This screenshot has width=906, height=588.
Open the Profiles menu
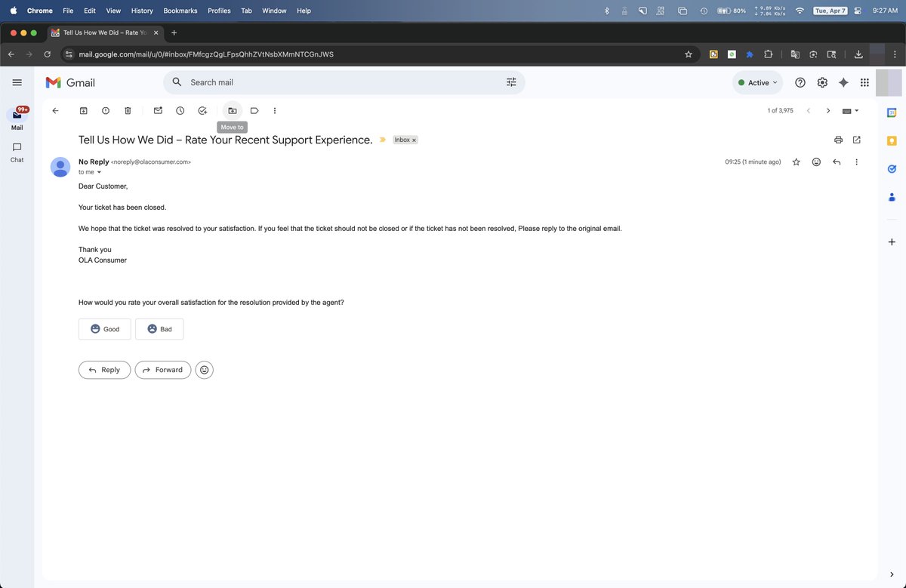pyautogui.click(x=219, y=11)
